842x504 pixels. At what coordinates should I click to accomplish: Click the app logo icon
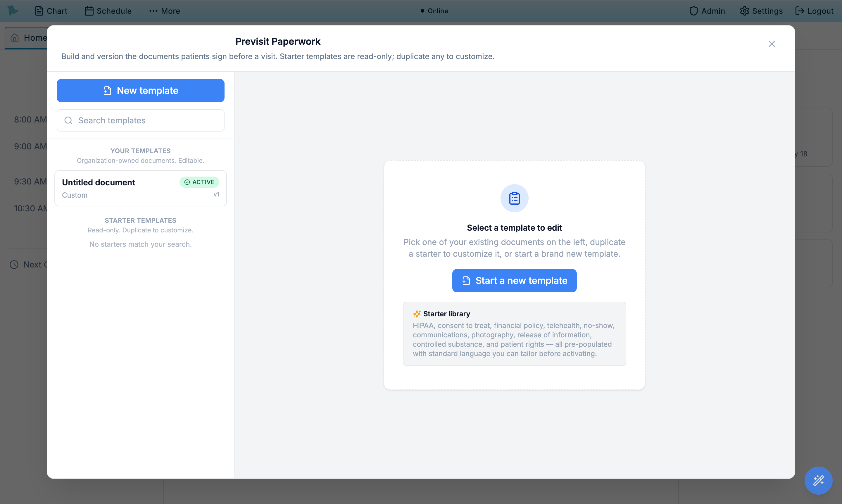click(x=13, y=11)
